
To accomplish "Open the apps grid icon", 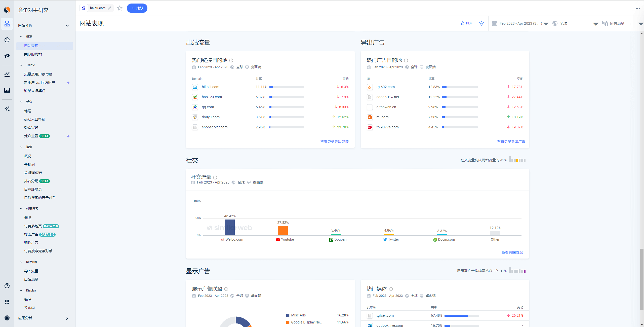I will pyautogui.click(x=7, y=302).
